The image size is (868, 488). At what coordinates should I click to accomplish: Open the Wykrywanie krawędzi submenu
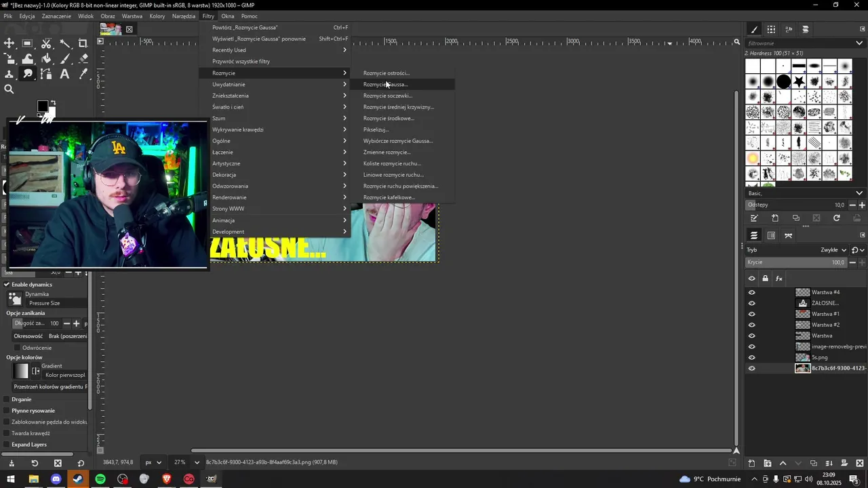pos(275,129)
